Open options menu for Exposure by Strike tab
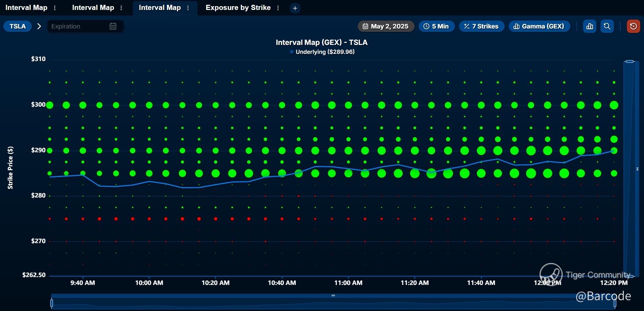 pos(278,8)
